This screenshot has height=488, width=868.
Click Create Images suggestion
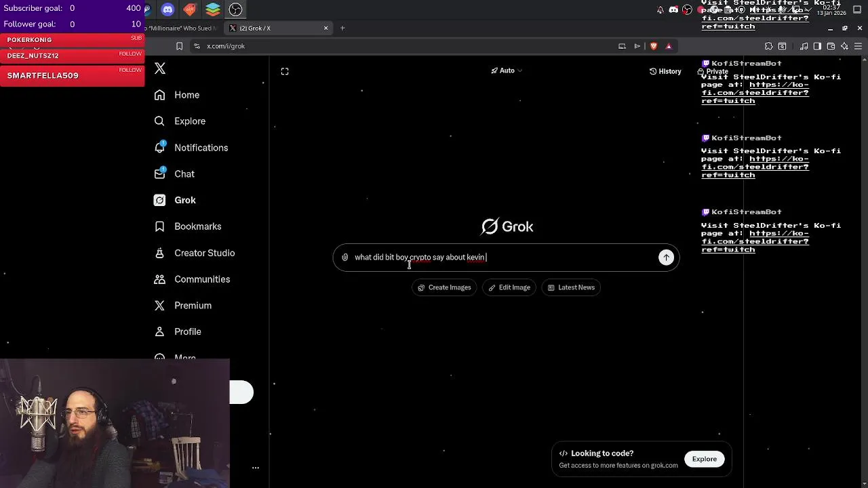point(444,287)
